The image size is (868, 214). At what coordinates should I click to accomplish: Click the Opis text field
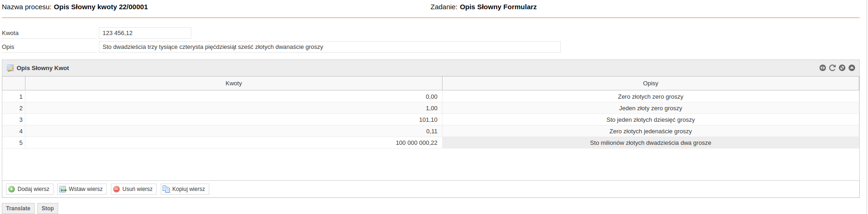pyautogui.click(x=329, y=47)
